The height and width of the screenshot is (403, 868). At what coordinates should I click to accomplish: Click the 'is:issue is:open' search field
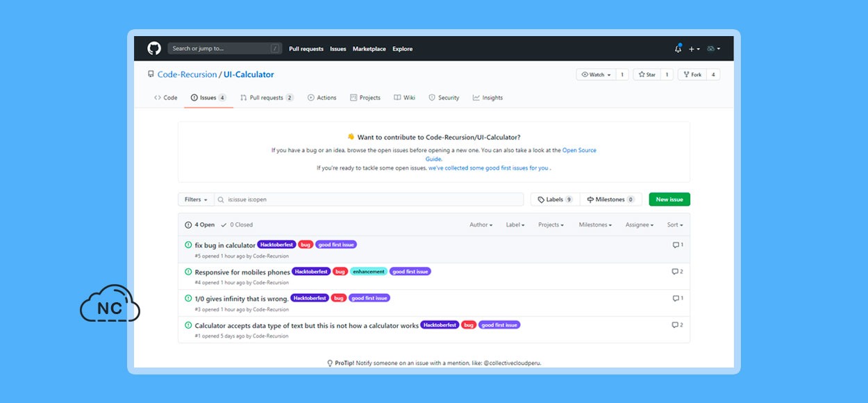coord(369,199)
